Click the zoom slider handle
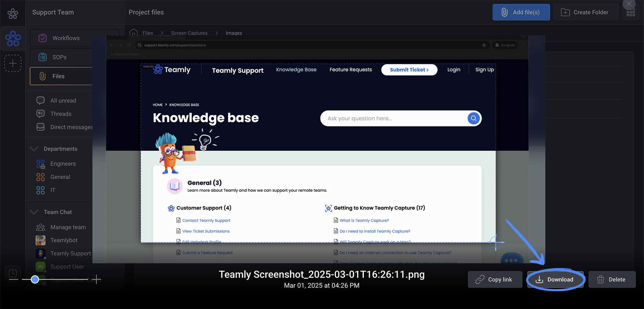644x309 pixels. [35, 280]
